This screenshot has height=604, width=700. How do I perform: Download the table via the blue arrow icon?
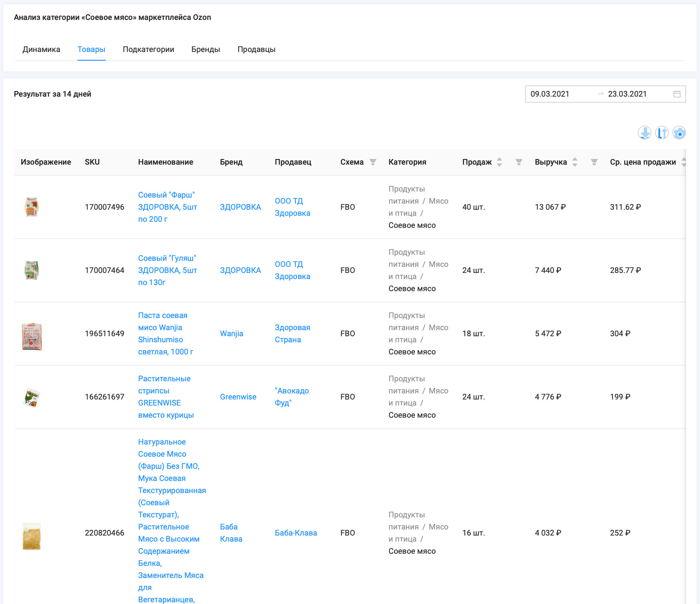(645, 133)
